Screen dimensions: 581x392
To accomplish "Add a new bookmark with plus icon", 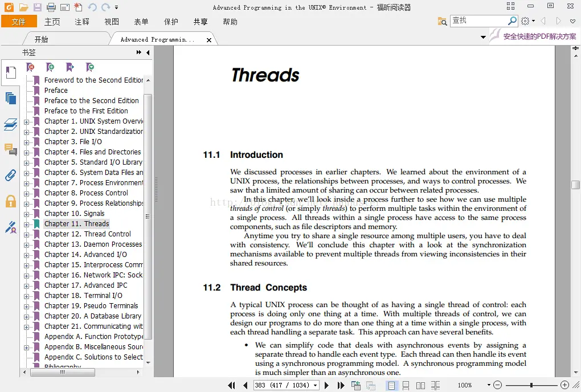I will point(50,67).
